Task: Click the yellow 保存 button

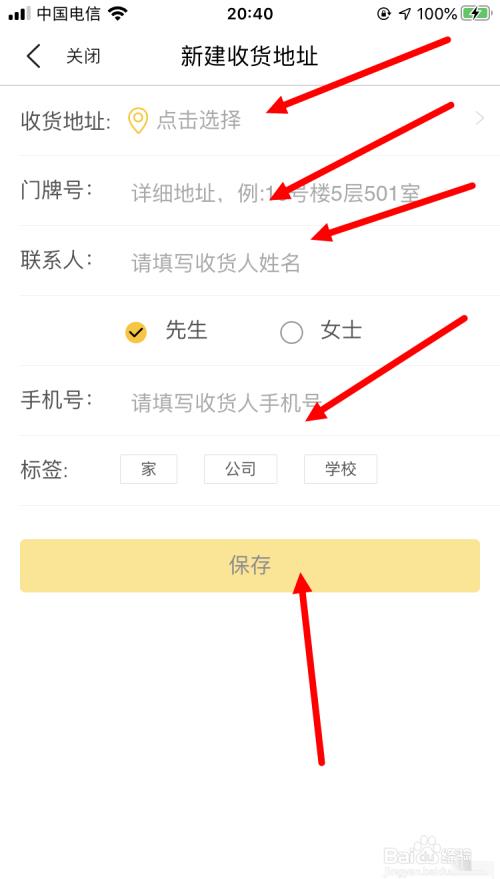Action: coord(250,566)
